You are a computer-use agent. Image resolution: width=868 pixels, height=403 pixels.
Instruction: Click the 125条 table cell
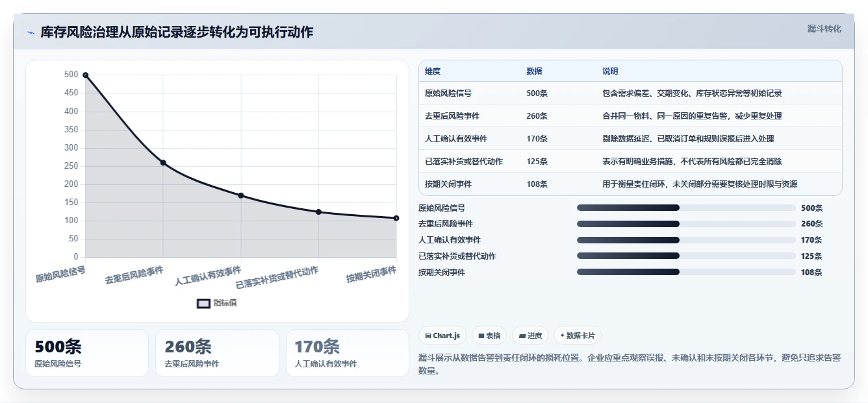537,162
